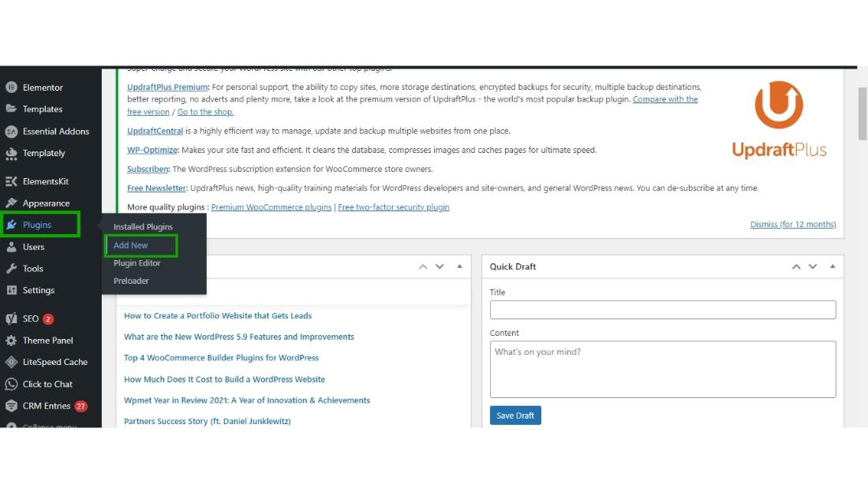Viewport: 868px width, 488px height.
Task: Move Quick Draft widget down
Action: 813,266
